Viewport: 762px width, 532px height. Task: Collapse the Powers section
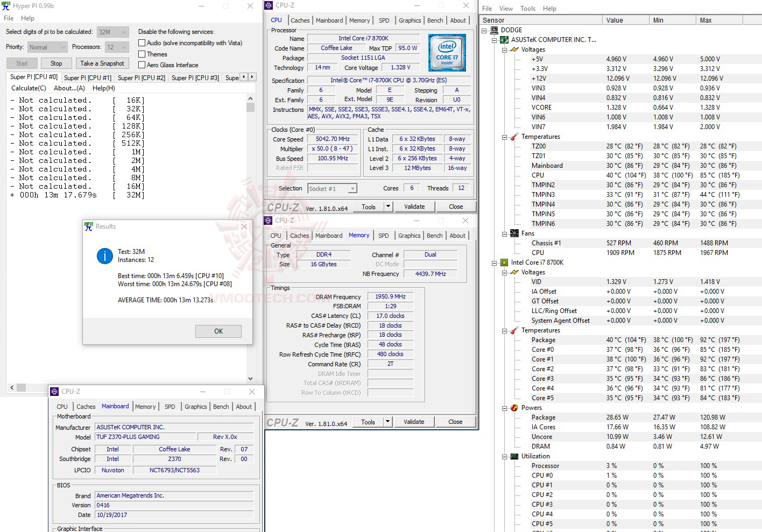(505, 408)
